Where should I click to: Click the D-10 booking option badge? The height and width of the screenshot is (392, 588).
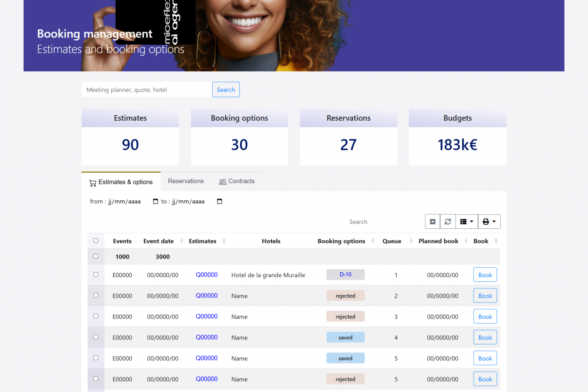pyautogui.click(x=345, y=274)
